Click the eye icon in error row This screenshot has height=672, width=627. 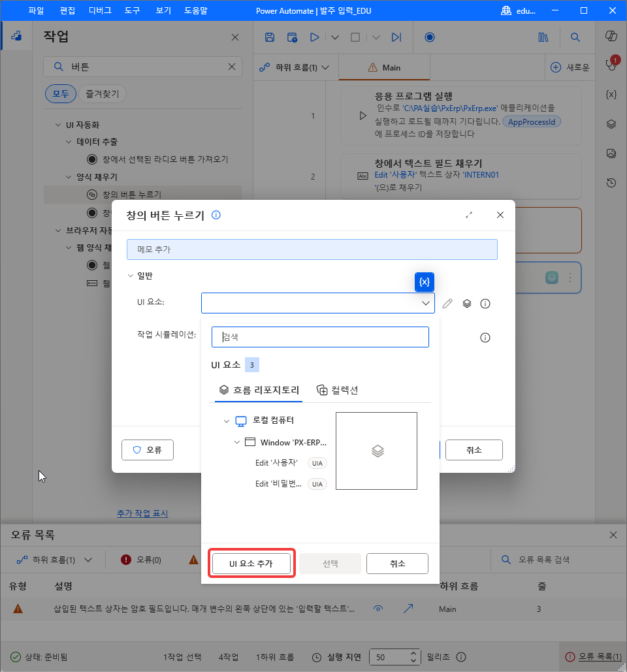[378, 608]
